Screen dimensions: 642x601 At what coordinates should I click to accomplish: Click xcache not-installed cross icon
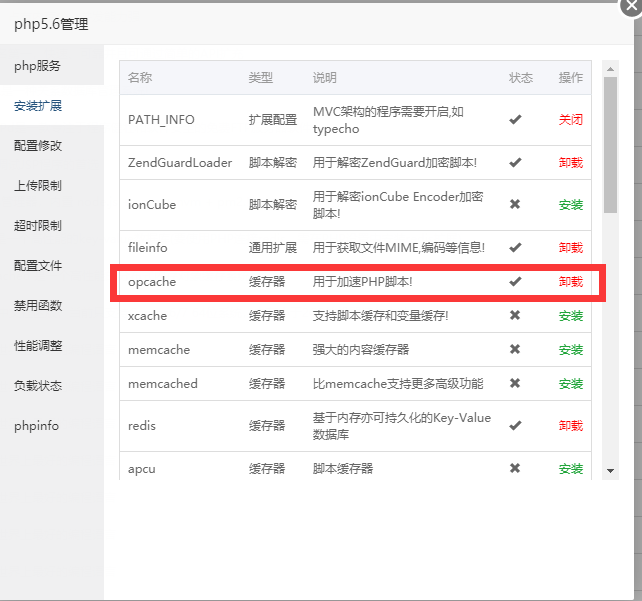pos(515,315)
